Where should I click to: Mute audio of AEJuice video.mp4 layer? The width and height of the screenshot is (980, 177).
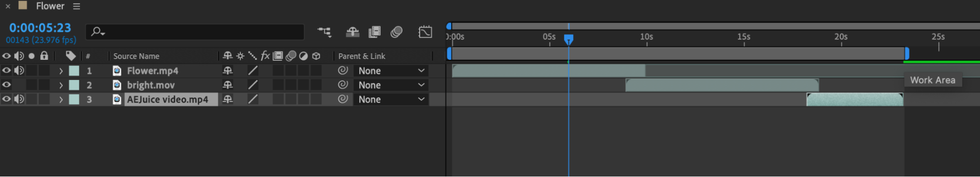pyautogui.click(x=19, y=99)
